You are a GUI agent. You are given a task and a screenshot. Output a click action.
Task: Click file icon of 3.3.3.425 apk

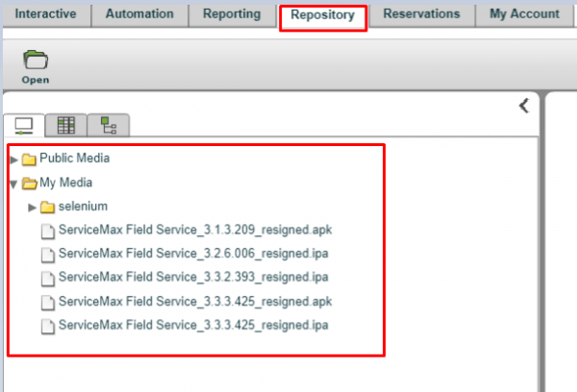[x=48, y=303]
